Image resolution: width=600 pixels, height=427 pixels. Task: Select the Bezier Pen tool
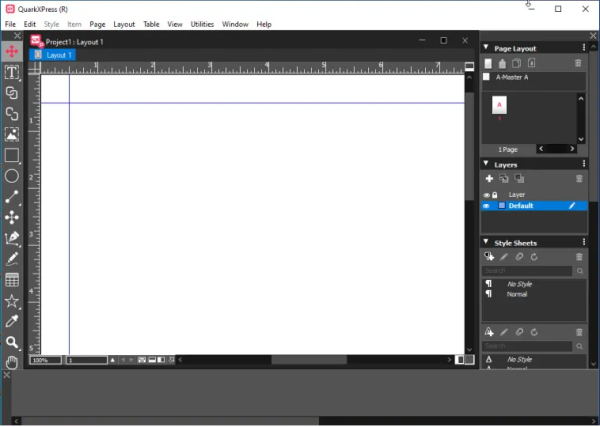(x=12, y=238)
